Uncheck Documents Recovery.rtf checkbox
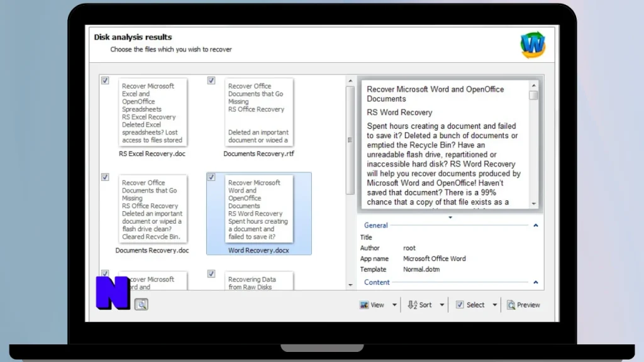This screenshot has width=644, height=362. 211,80
